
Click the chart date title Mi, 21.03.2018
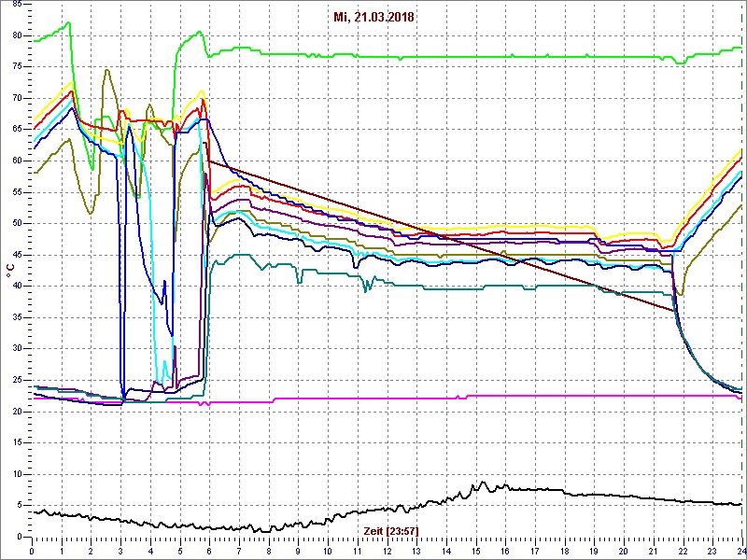tap(373, 18)
